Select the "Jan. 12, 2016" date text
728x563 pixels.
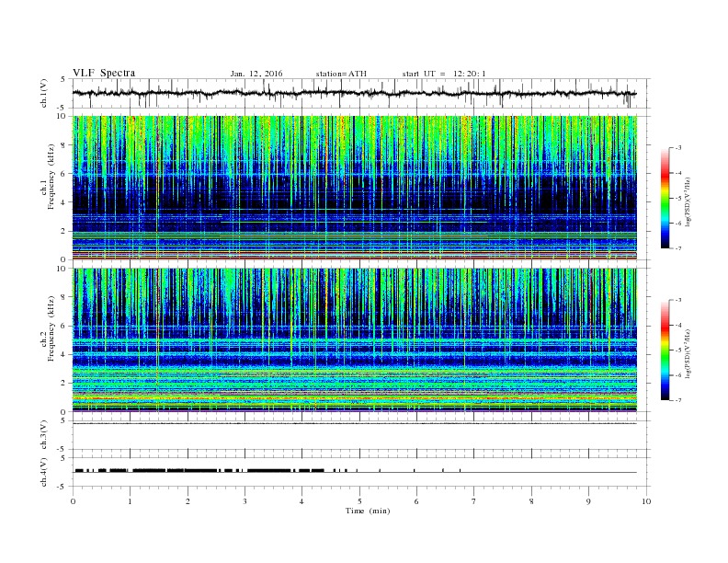click(256, 74)
